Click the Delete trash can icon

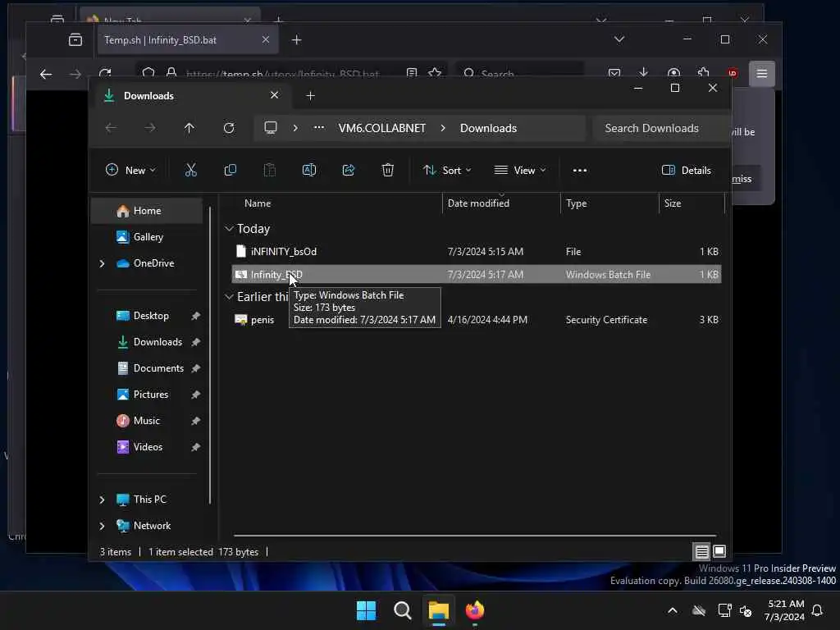click(x=388, y=171)
